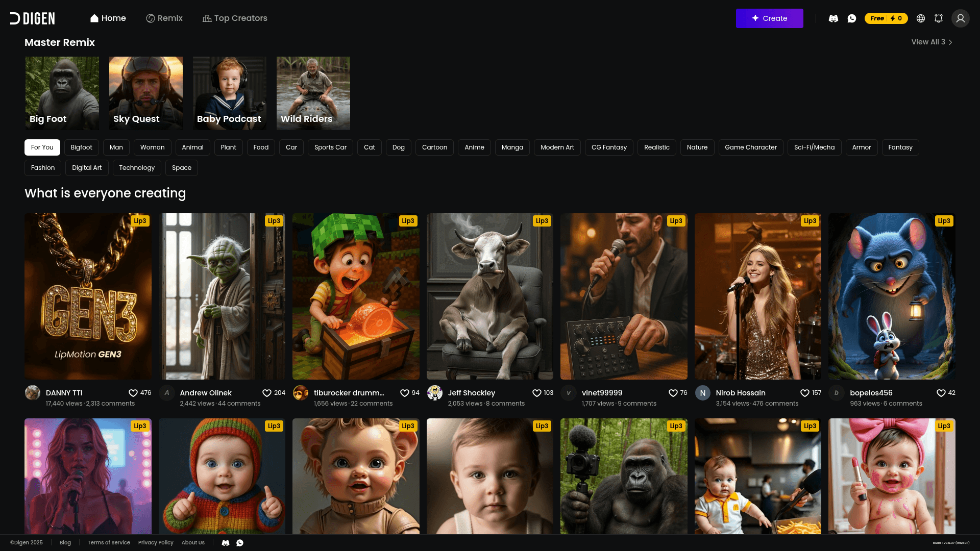Expand View All 3 master remixes
Image resolution: width=980 pixels, height=551 pixels.
coord(932,42)
